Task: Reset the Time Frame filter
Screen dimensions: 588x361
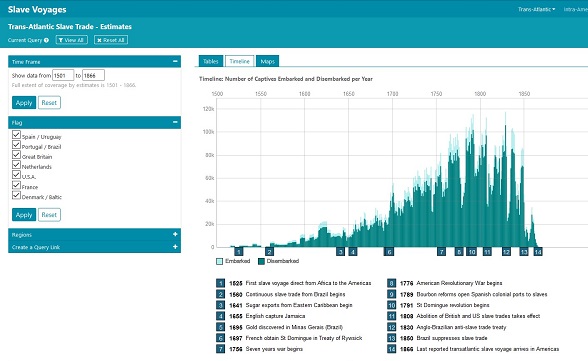Action: (x=49, y=103)
